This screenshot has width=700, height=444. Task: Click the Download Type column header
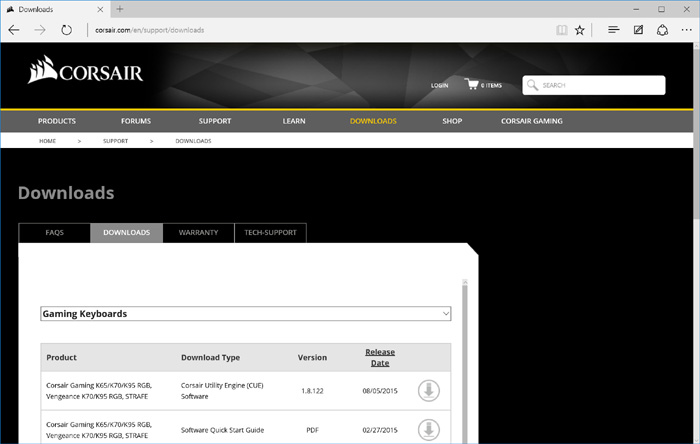coord(210,357)
